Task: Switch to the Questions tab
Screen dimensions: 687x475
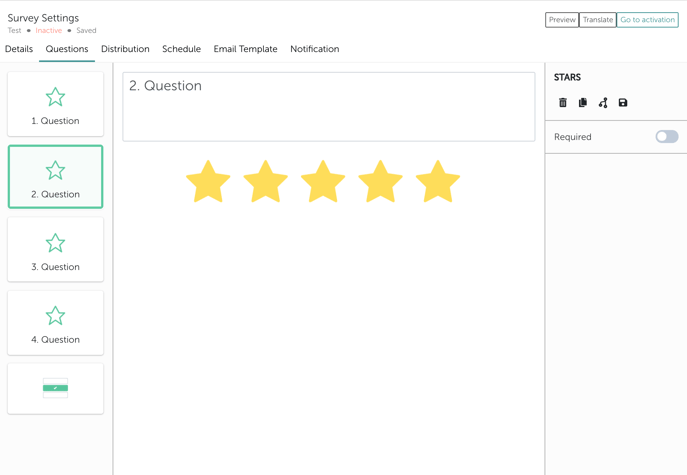Action: coord(67,49)
